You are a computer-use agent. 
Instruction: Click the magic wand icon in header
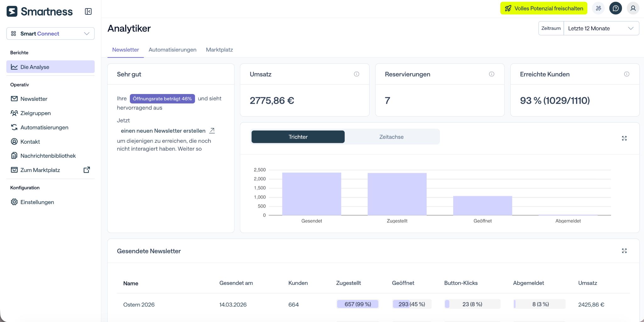598,8
